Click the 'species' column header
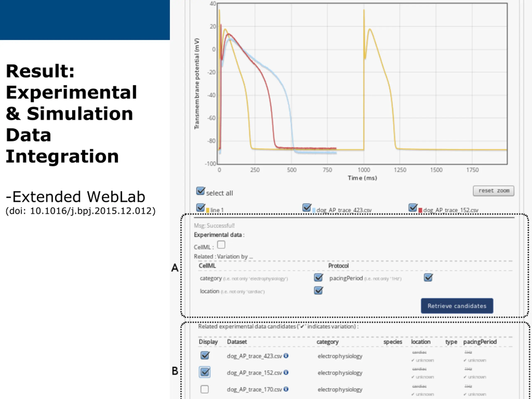Screen dimensions: 532x399 pyautogui.click(x=393, y=342)
